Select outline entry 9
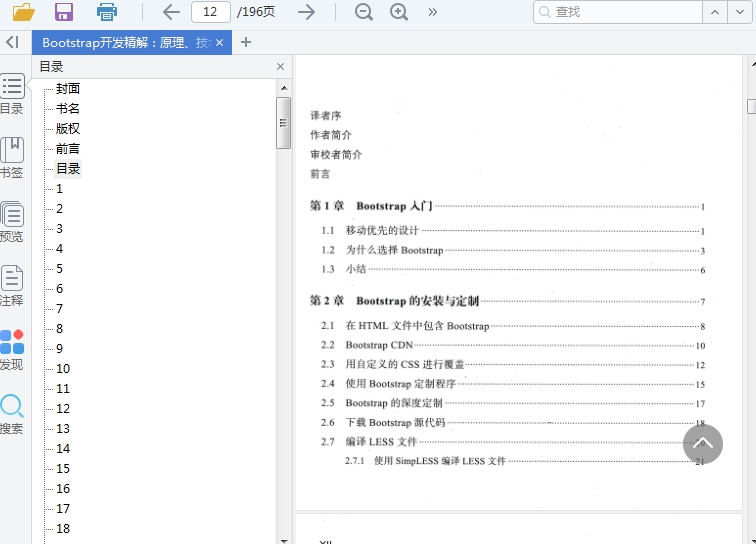This screenshot has height=544, width=756. [x=59, y=349]
